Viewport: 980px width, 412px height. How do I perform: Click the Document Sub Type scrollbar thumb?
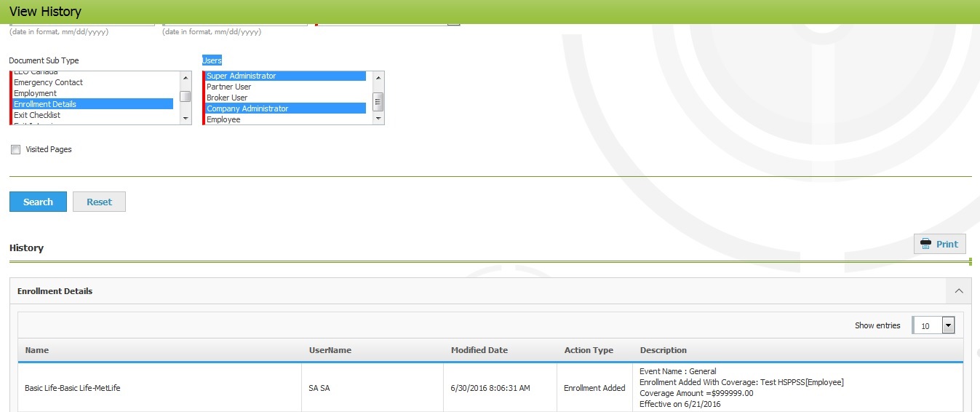pyautogui.click(x=186, y=96)
